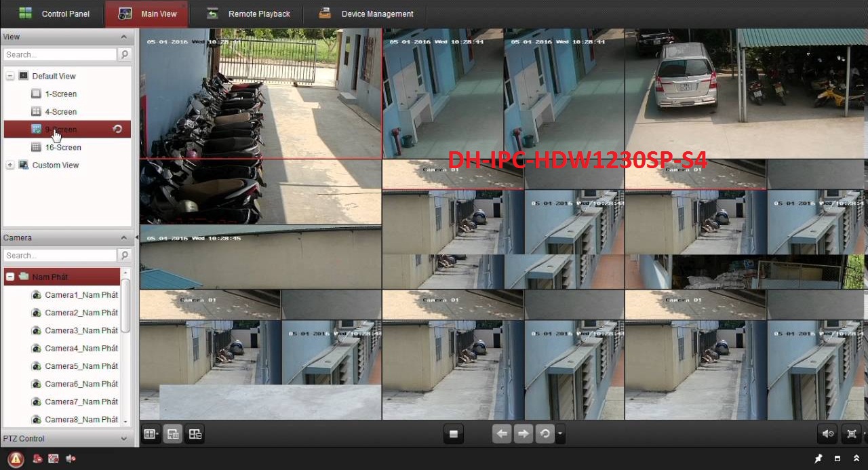Enter full screen view mode

point(852,434)
